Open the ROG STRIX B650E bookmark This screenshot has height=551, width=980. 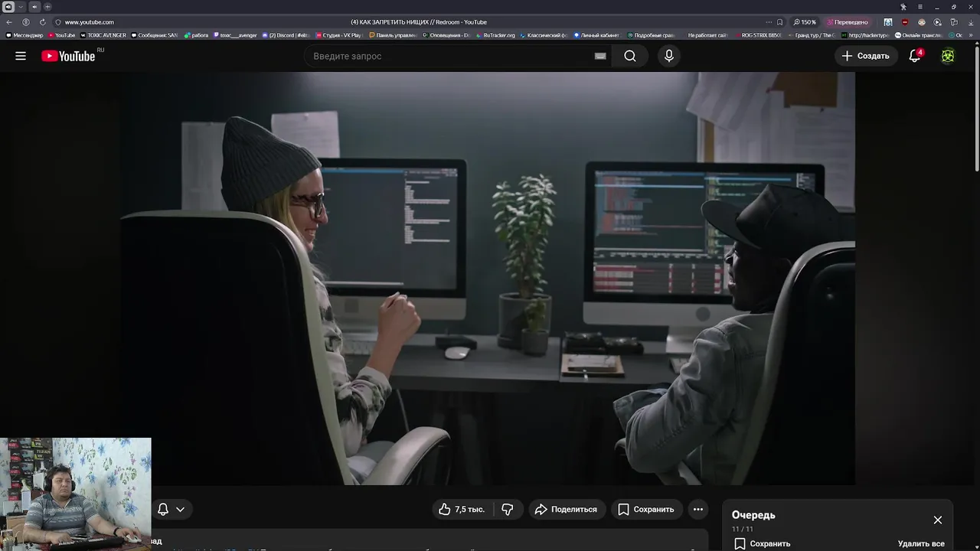759,35
